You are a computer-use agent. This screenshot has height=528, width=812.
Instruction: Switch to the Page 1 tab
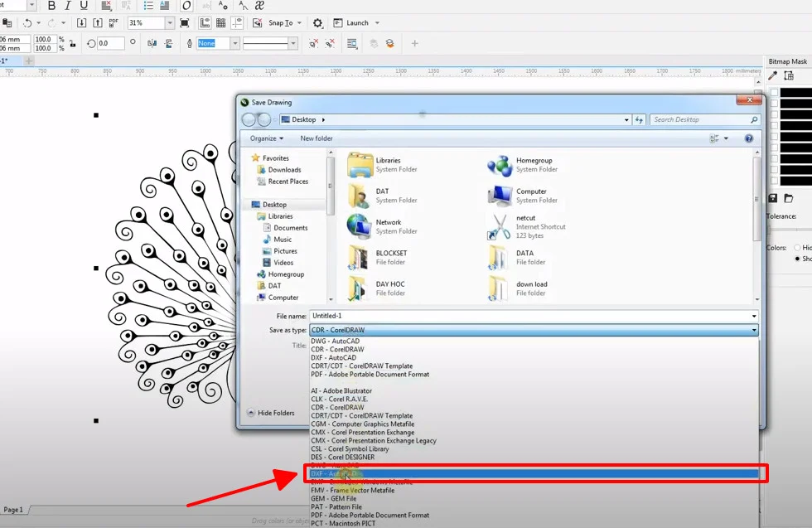pyautogui.click(x=13, y=510)
